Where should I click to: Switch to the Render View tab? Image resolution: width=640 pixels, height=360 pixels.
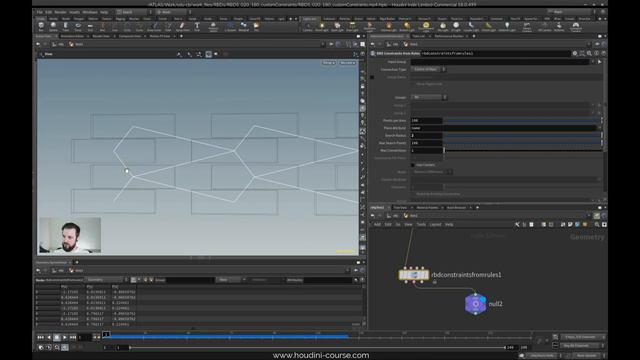[x=101, y=36]
